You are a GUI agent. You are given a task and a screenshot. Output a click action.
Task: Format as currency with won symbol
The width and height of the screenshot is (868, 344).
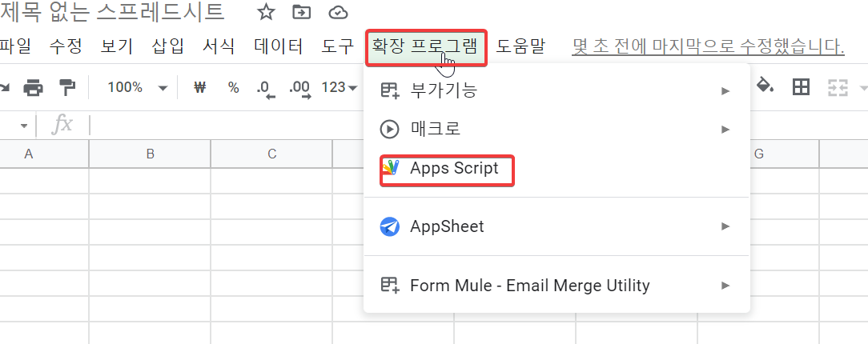tap(200, 87)
